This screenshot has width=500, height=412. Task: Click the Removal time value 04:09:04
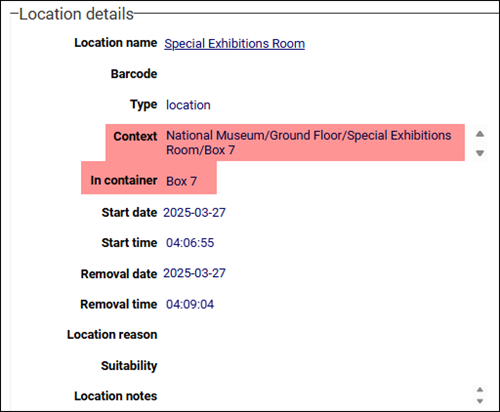pyautogui.click(x=190, y=304)
